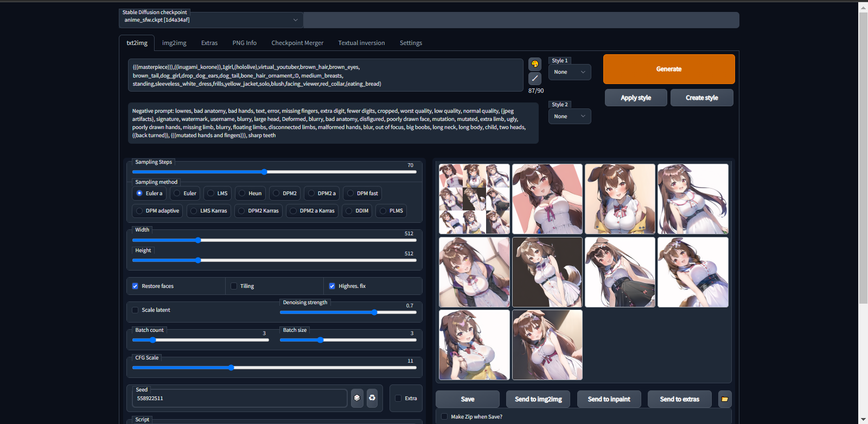Click the page vertical scrollbar
The height and width of the screenshot is (424, 868).
click(x=863, y=157)
